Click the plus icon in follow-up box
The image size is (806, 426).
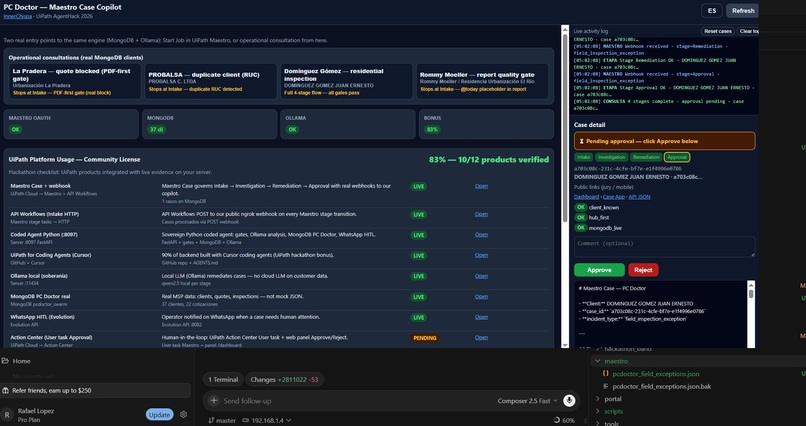click(214, 400)
